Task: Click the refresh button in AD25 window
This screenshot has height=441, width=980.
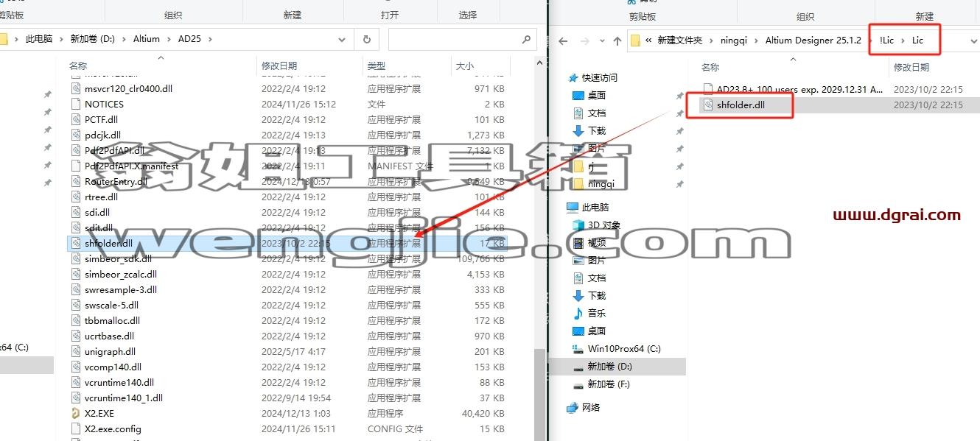Action: pyautogui.click(x=366, y=39)
